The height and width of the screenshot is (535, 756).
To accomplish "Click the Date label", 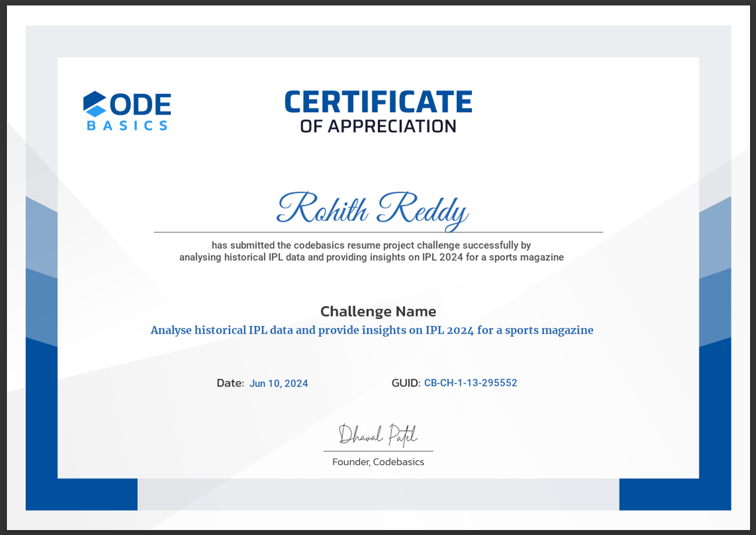I will [230, 383].
